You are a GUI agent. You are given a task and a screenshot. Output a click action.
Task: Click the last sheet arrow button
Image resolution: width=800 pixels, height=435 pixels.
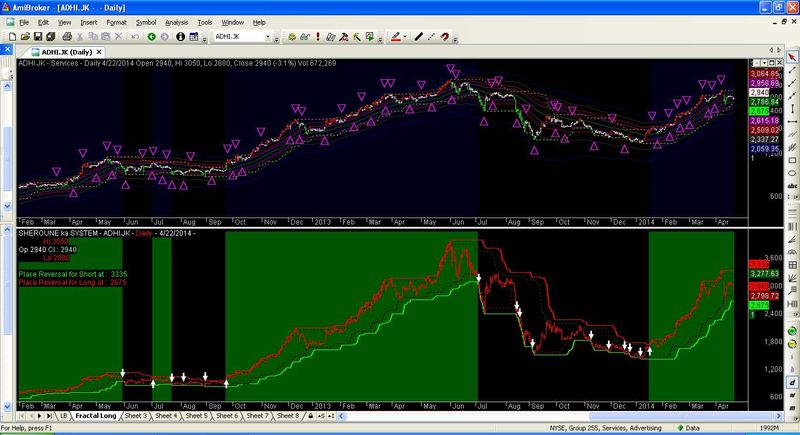tap(48, 416)
